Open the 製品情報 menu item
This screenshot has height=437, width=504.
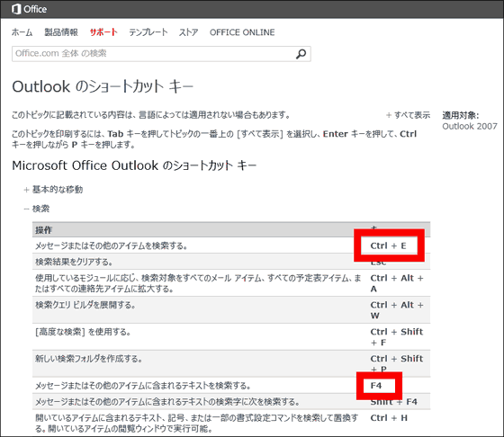(x=61, y=32)
